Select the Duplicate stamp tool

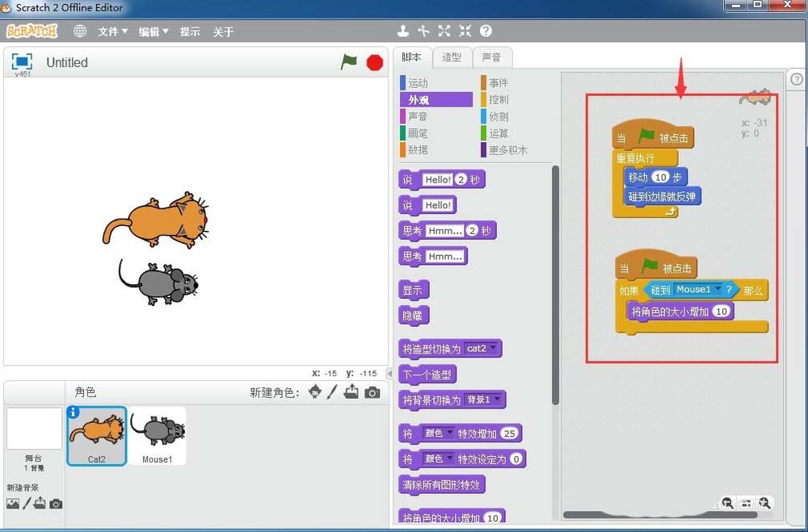click(403, 31)
